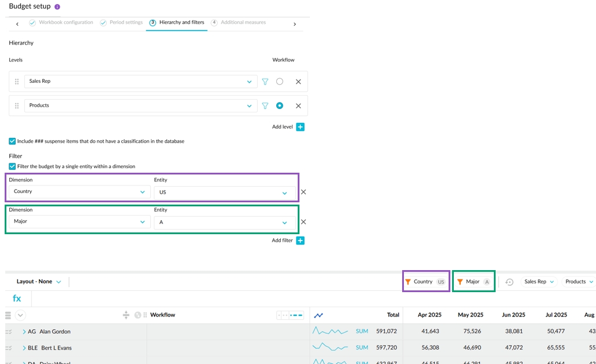Image resolution: width=596 pixels, height=364 pixels.
Task: Expand the AG Alan Gordon row
Action: [24, 332]
